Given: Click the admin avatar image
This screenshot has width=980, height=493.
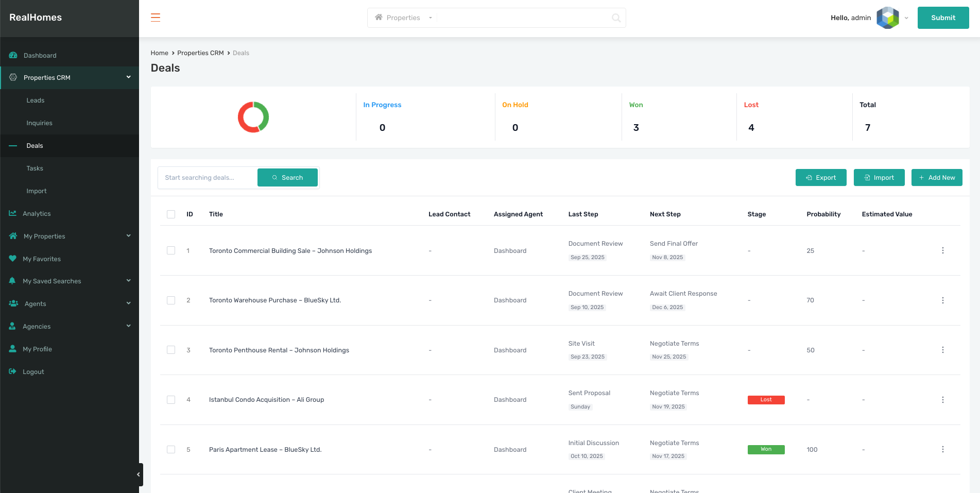Looking at the screenshot, I should click(887, 18).
